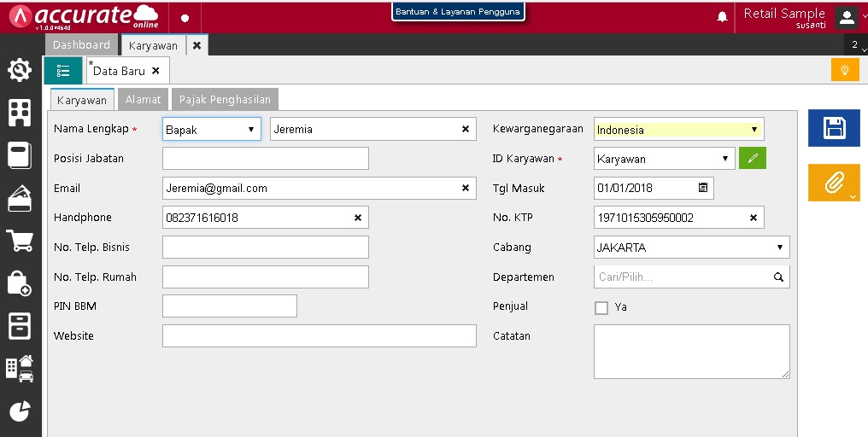Open the reports pie chart icon
Viewport: 868px width, 437px height.
(20, 411)
